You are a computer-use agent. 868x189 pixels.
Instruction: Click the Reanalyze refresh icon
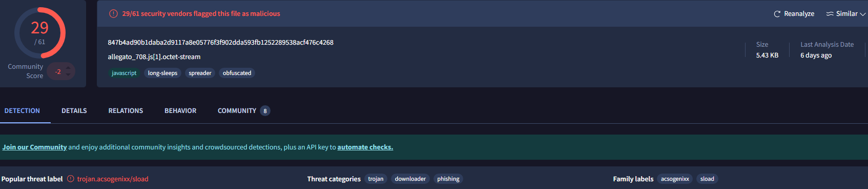(x=777, y=14)
